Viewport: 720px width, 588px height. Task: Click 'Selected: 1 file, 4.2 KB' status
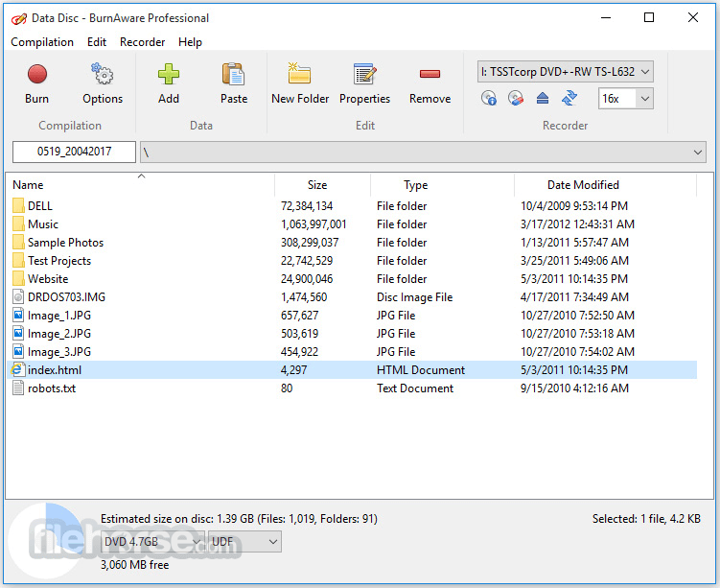point(646,519)
